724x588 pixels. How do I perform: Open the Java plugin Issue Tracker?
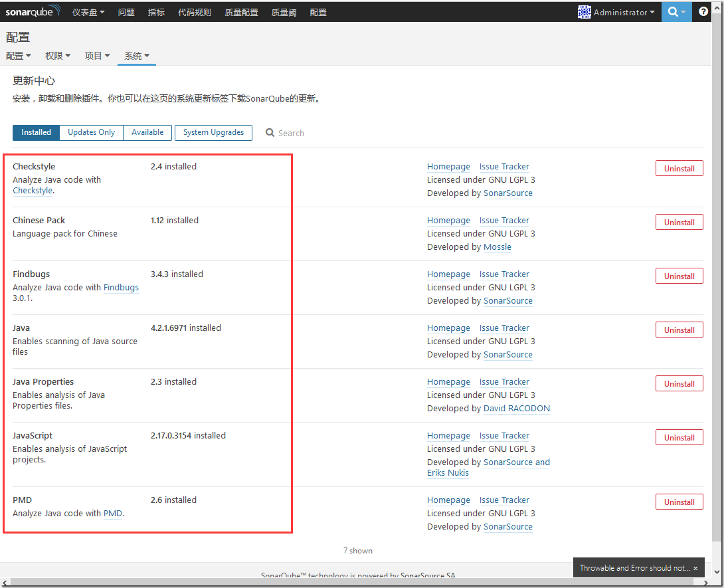tap(504, 328)
